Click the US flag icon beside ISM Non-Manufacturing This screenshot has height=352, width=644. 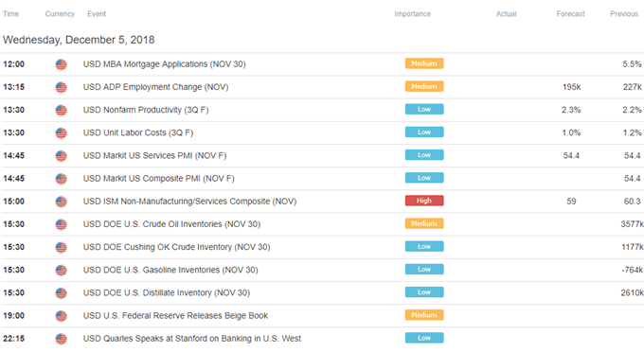(62, 202)
